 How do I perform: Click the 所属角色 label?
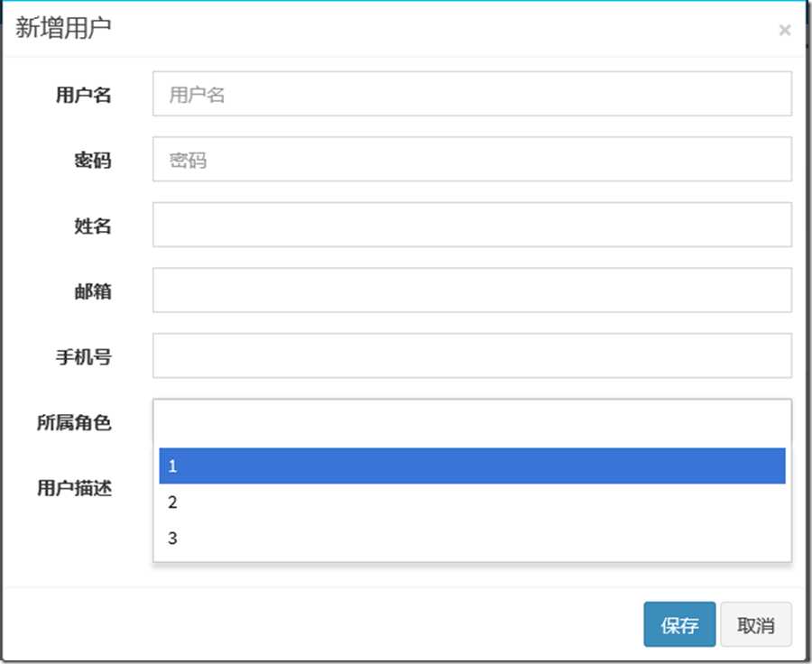pyautogui.click(x=74, y=422)
